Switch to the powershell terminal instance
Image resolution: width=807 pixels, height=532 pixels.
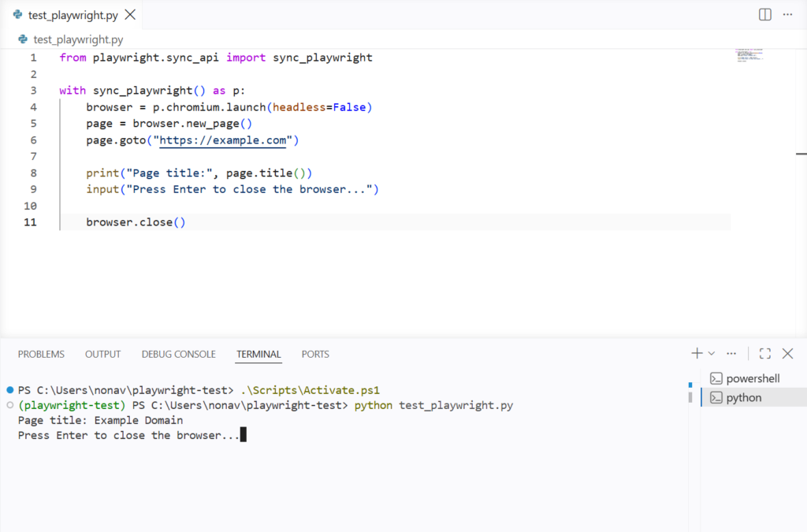click(754, 378)
